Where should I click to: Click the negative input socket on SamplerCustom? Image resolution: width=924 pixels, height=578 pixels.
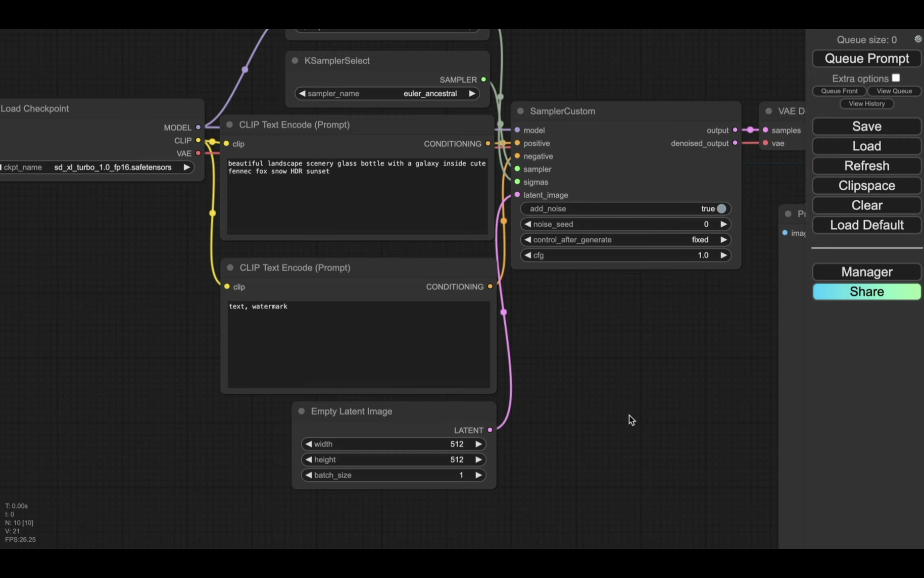(x=518, y=156)
